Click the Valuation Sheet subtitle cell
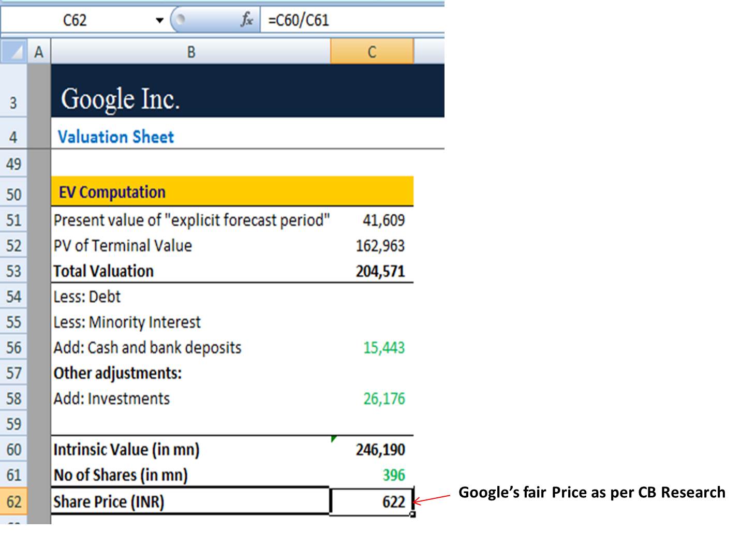The width and height of the screenshot is (756, 547). click(x=116, y=137)
